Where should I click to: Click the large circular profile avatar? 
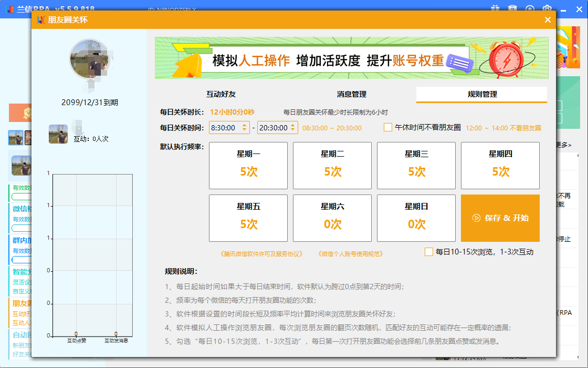point(90,59)
